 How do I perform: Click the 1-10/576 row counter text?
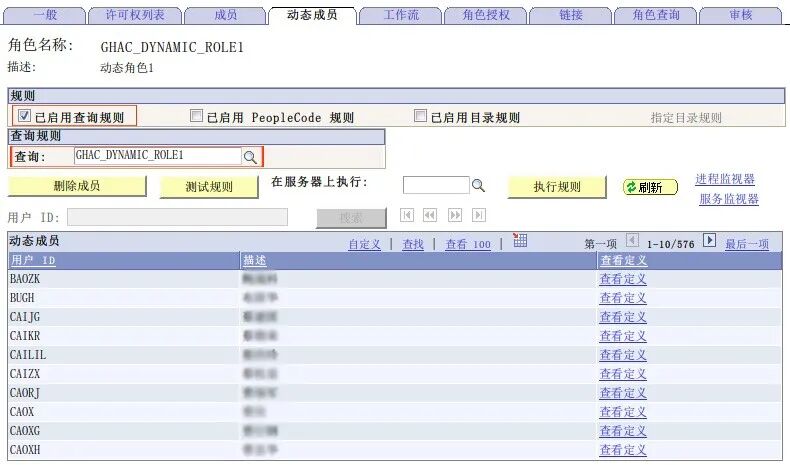[671, 244]
